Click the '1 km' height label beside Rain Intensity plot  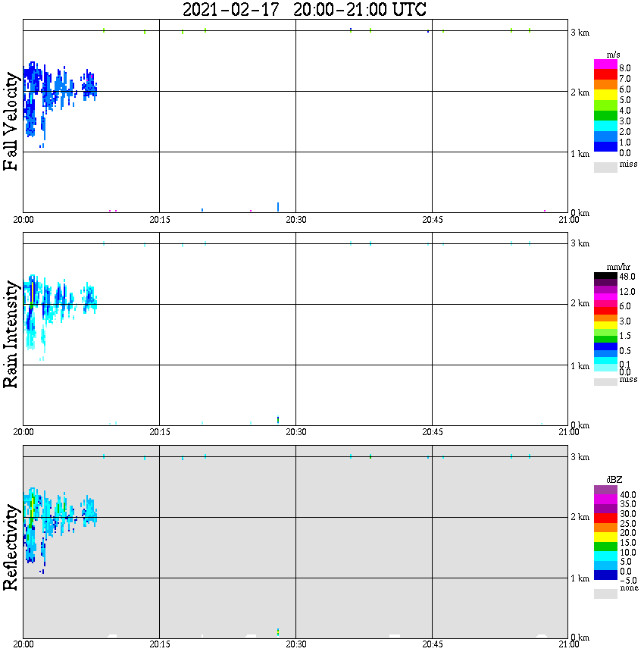point(580,366)
